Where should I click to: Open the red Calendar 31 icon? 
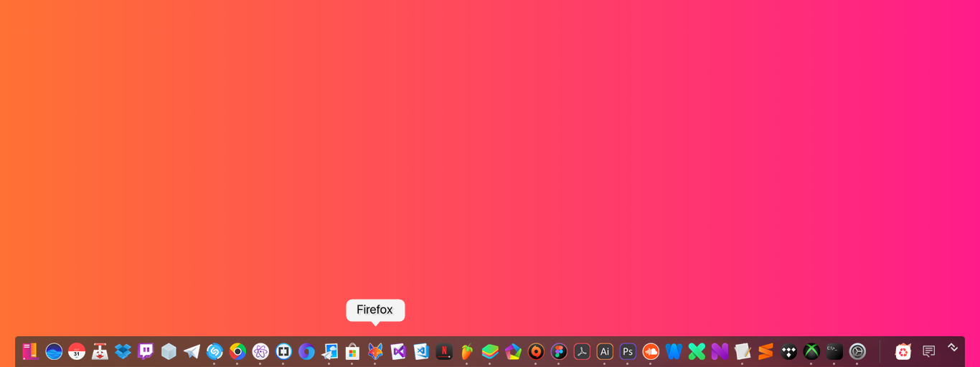point(77,351)
